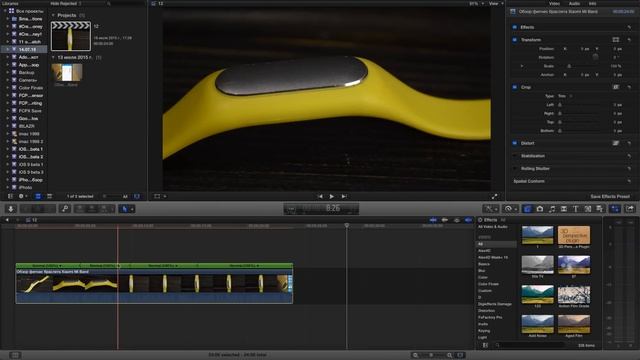Click the Crop onscreen controls icon
Image resolution: width=640 pixels, height=360 pixels.
pos(616,87)
